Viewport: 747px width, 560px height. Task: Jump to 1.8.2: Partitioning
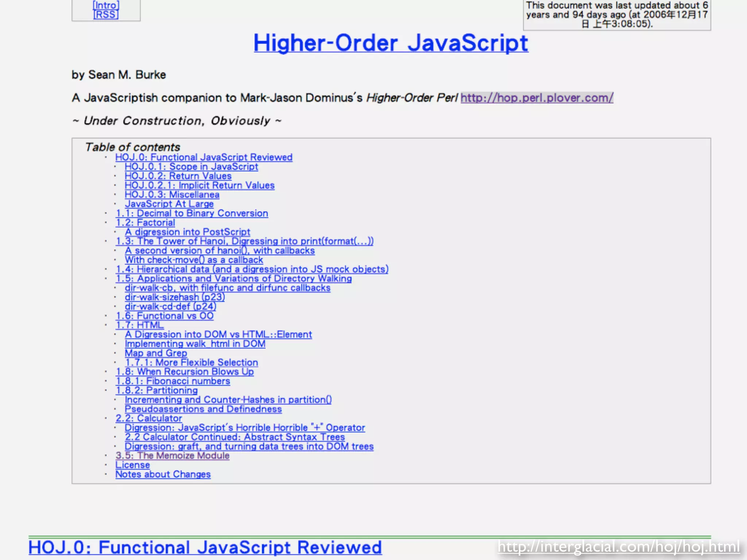(156, 390)
